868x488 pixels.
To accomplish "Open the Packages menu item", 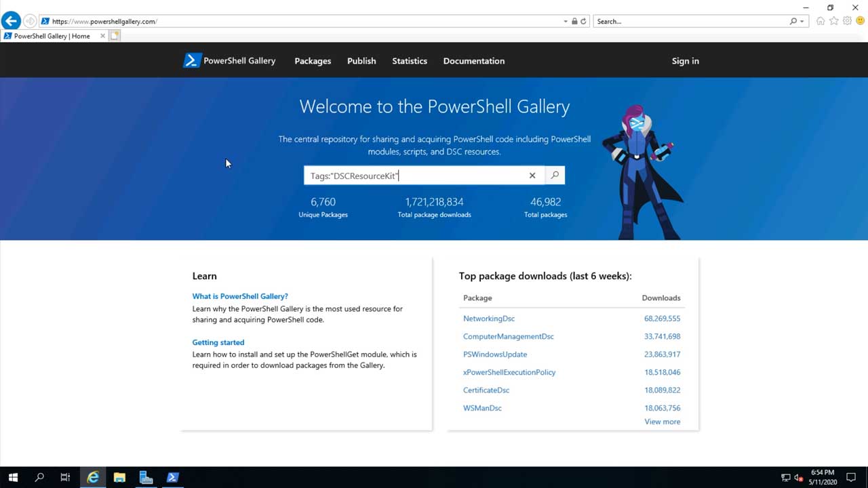I will 313,61.
